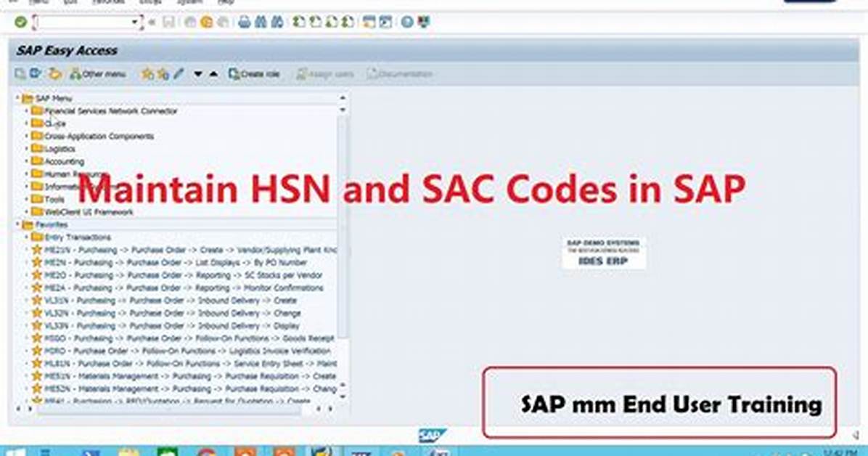Screen dimensions: 868x456
Task: Click star icon of ME52N Purchase Requisition Change
Action: pos(37,389)
